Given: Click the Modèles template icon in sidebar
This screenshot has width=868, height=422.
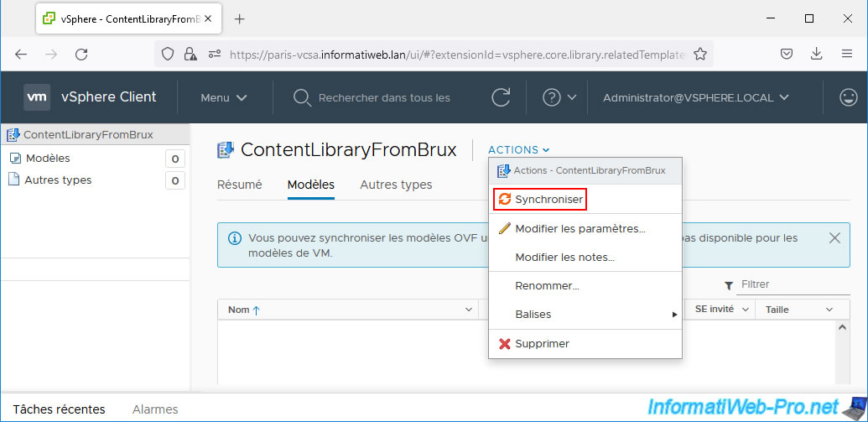Looking at the screenshot, I should pyautogui.click(x=15, y=159).
